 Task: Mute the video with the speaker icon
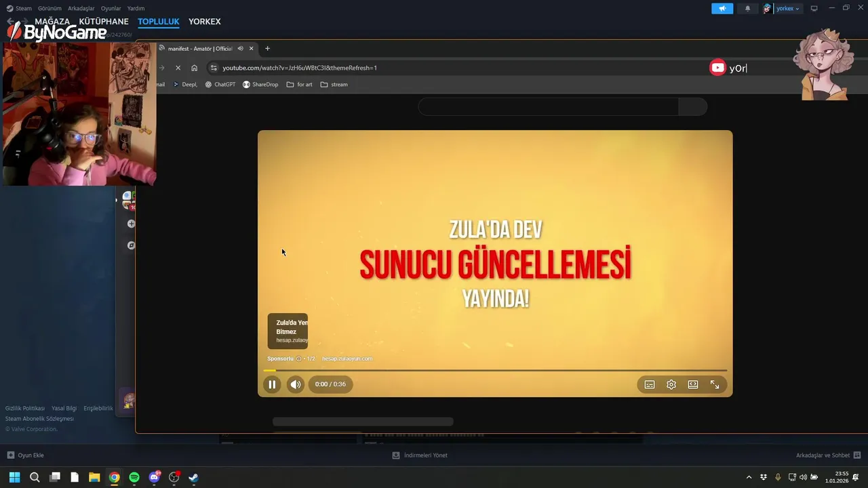pos(295,384)
